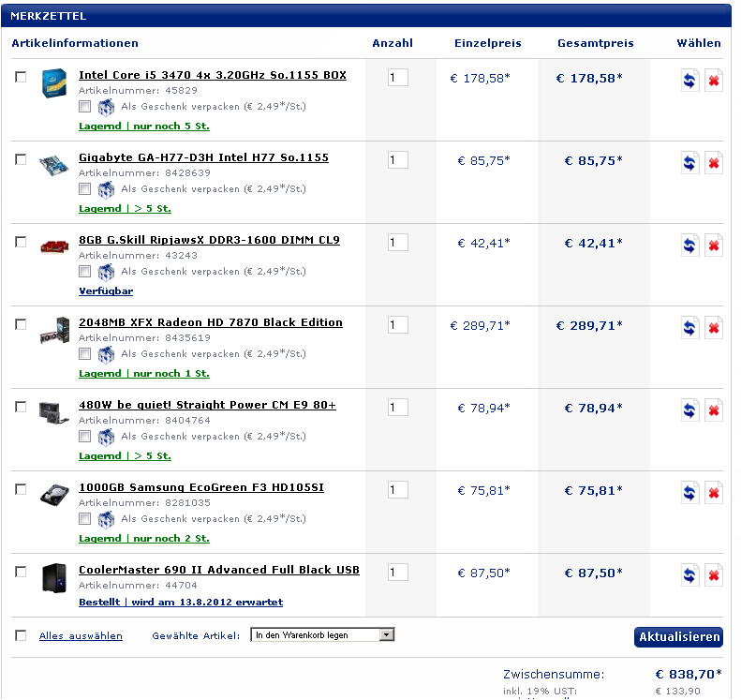Click gift box icon under XFX Radeon HD 7870
The width and height of the screenshot is (741, 700).
pos(106,354)
